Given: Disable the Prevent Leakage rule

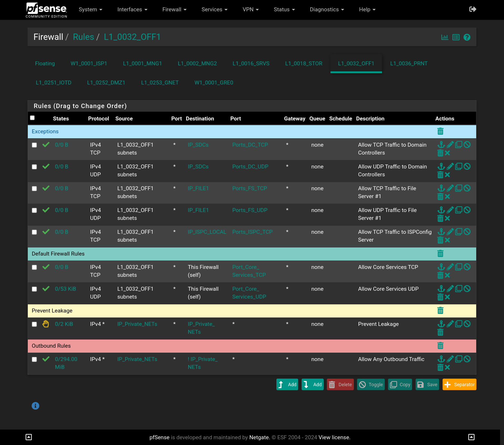Looking at the screenshot, I should point(467,324).
